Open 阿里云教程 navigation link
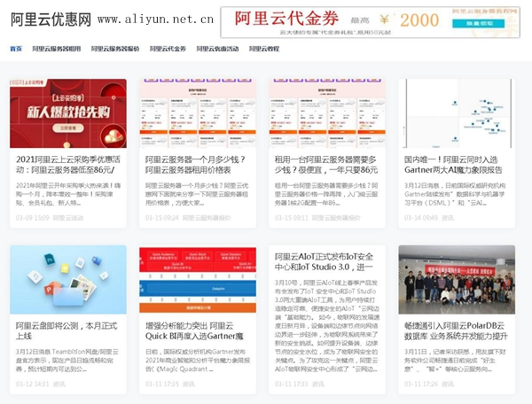This screenshot has width=532, height=404. click(264, 49)
